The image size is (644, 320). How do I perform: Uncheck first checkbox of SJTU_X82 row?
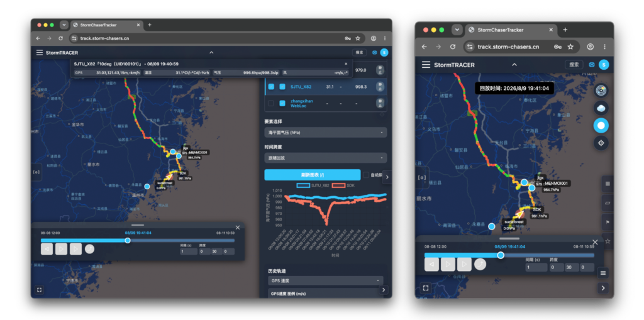[271, 87]
